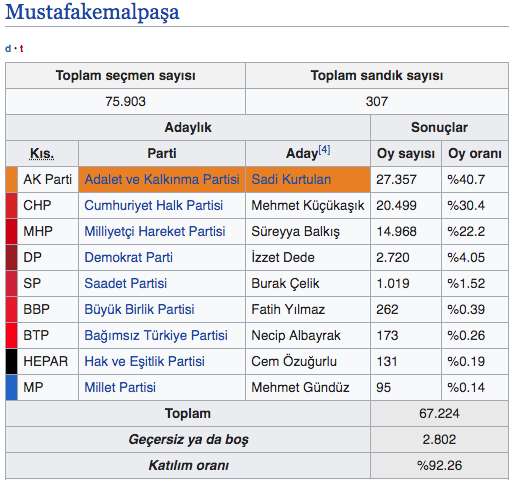Open the Bağımsız Türkiye Partisi link
The width and height of the screenshot is (509, 480).
(156, 335)
